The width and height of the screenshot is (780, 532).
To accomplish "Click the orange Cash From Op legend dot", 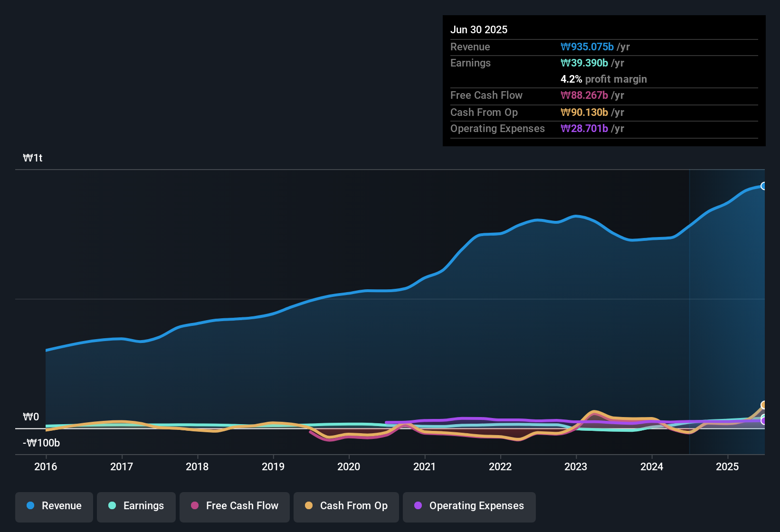I will coord(309,506).
